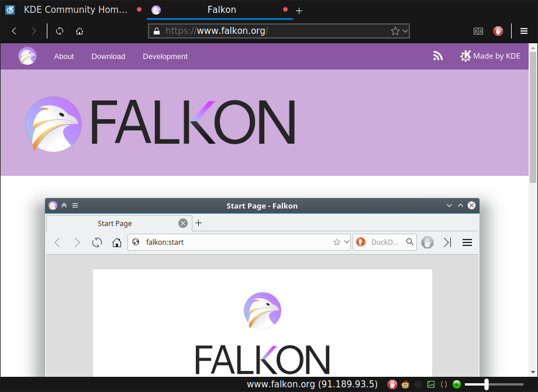Viewport: 538px width, 392px height.
Task: Click the back arrow in the embedded Falkon window
Action: coord(57,242)
